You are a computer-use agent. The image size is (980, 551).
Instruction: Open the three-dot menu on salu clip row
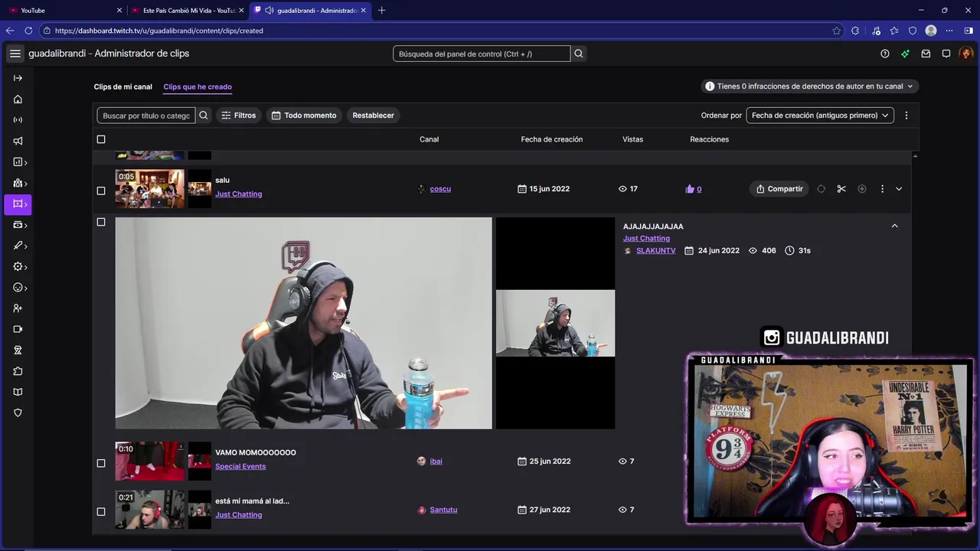pos(882,189)
